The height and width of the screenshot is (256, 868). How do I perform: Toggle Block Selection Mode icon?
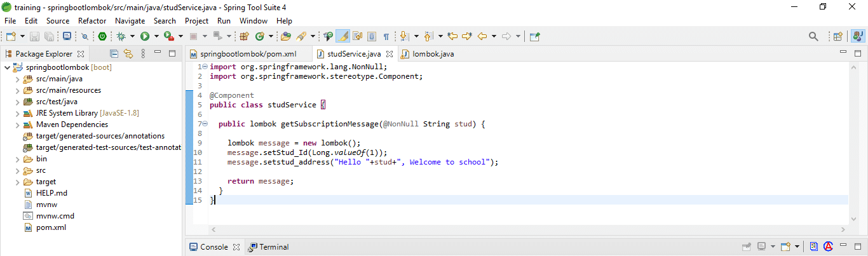point(371,36)
